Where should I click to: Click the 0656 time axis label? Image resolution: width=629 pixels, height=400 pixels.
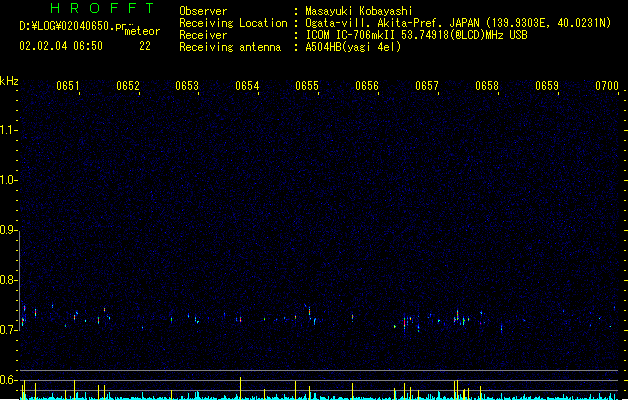tap(367, 85)
